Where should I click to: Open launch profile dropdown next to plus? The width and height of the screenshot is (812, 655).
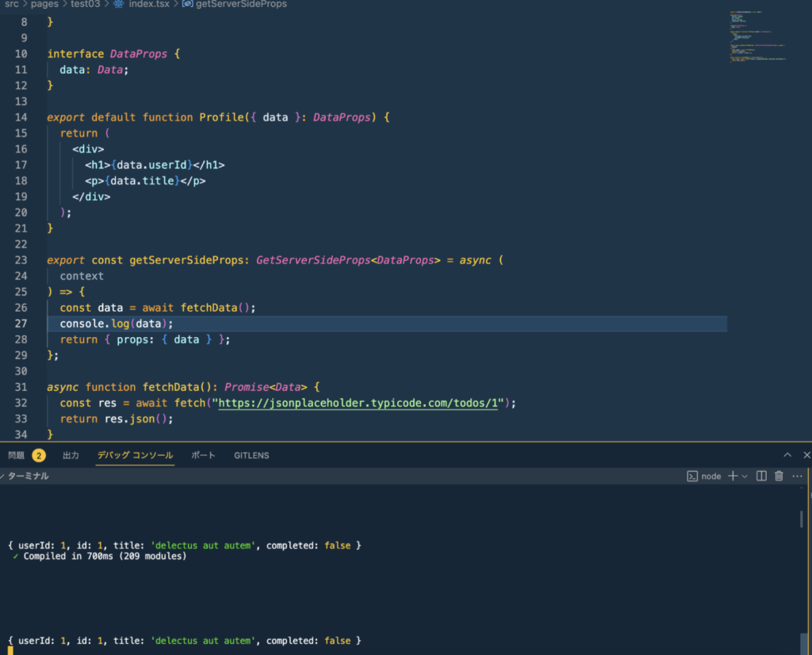coord(745,476)
